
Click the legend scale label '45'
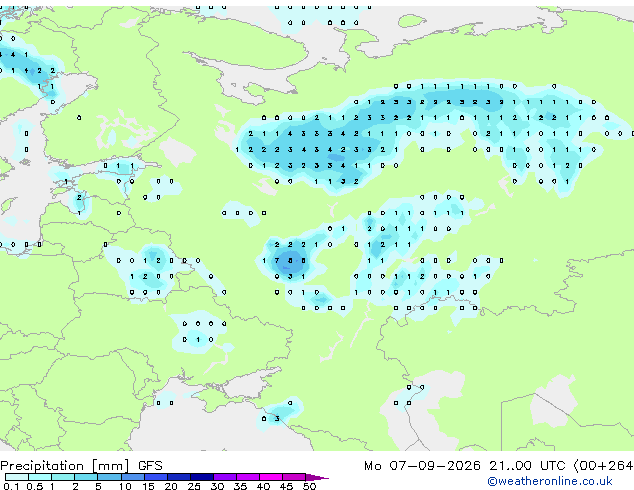click(286, 486)
